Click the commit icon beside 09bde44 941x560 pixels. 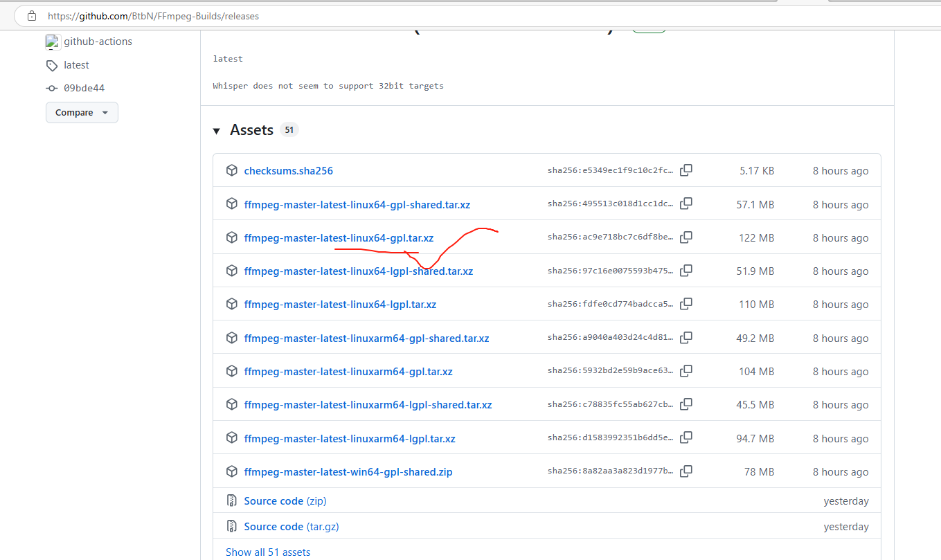click(52, 89)
